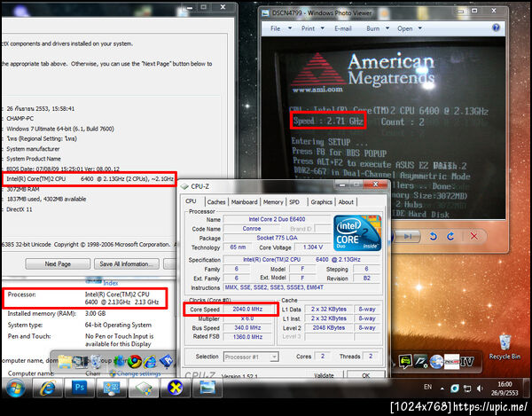532x416 pixels.
Task: Rotate the photo counterclockwise in Photo Viewer
Action: click(x=433, y=236)
